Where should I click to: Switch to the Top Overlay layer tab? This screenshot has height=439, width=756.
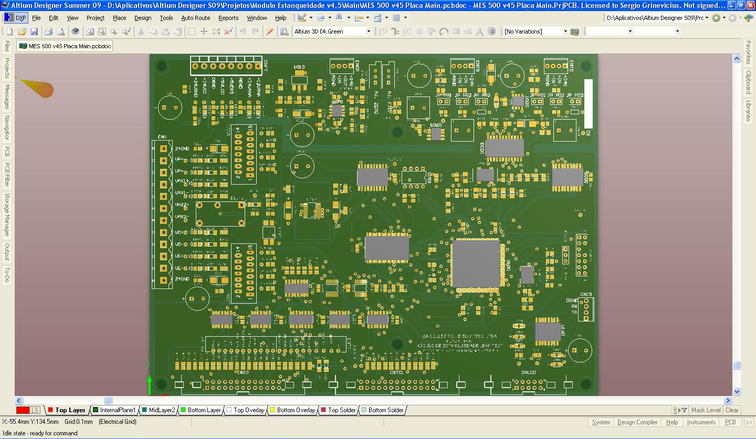(245, 410)
